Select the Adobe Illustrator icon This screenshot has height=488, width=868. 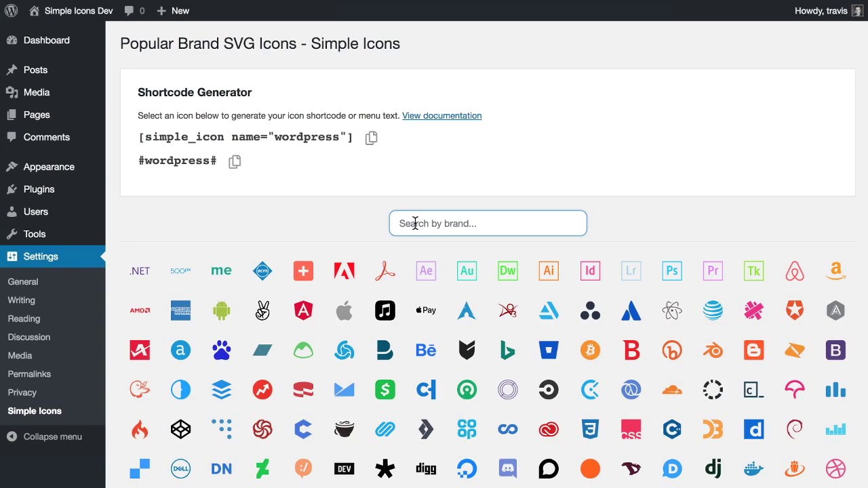(x=549, y=270)
